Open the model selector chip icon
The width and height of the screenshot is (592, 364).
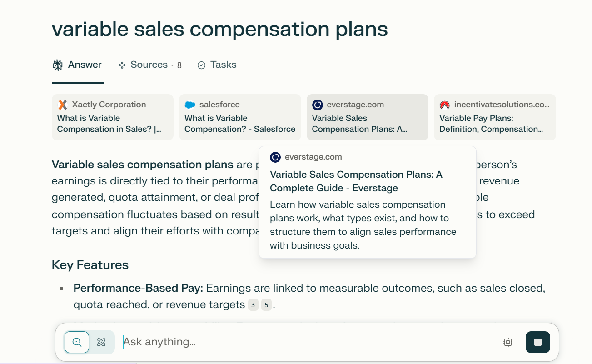(x=508, y=342)
